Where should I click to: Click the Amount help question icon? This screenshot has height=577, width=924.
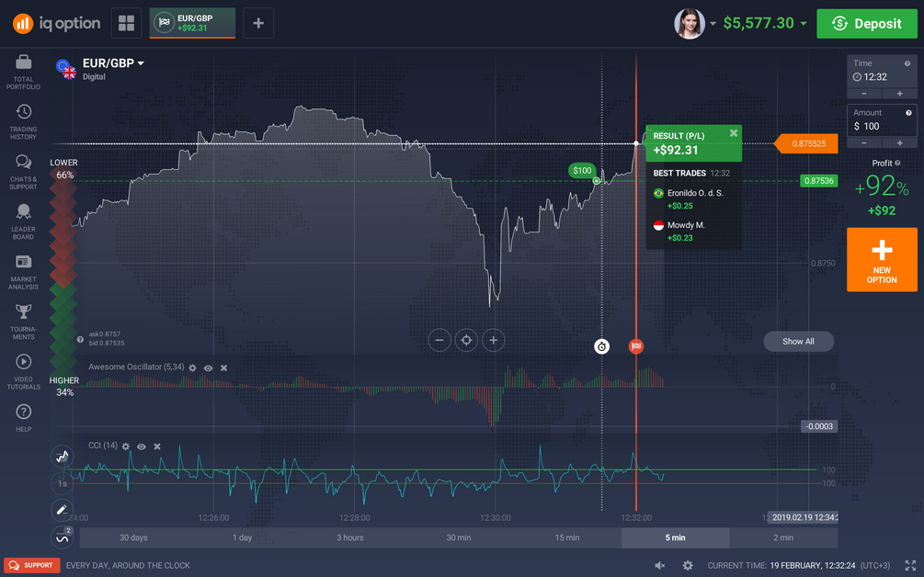[908, 113]
